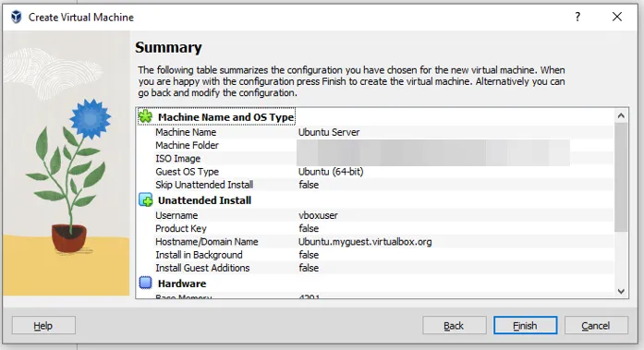Viewport: 644px width, 350px height.
Task: Click the blue Hardware section icon
Action: coord(145,283)
